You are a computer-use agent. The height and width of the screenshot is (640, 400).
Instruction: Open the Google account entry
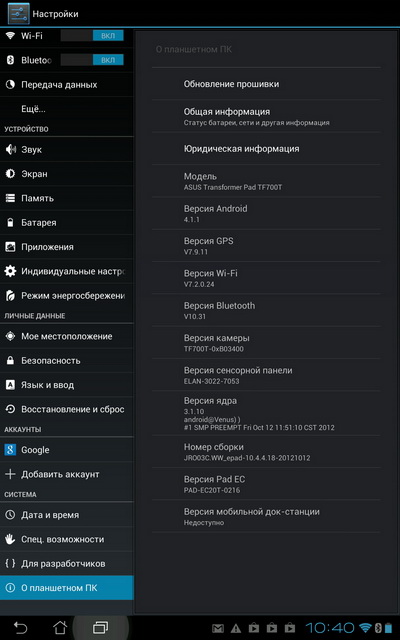coord(67,450)
